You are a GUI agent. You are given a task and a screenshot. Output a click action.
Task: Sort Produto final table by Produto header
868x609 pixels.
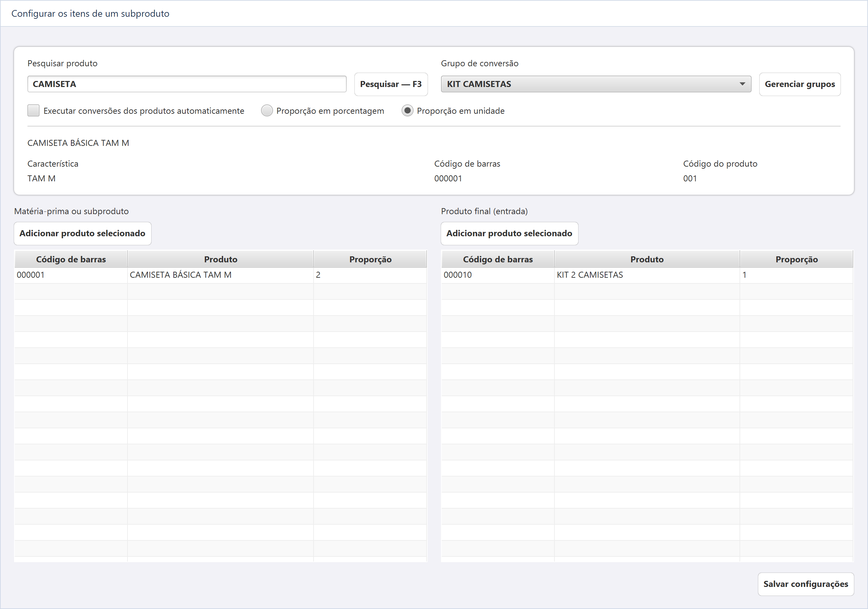pyautogui.click(x=647, y=259)
